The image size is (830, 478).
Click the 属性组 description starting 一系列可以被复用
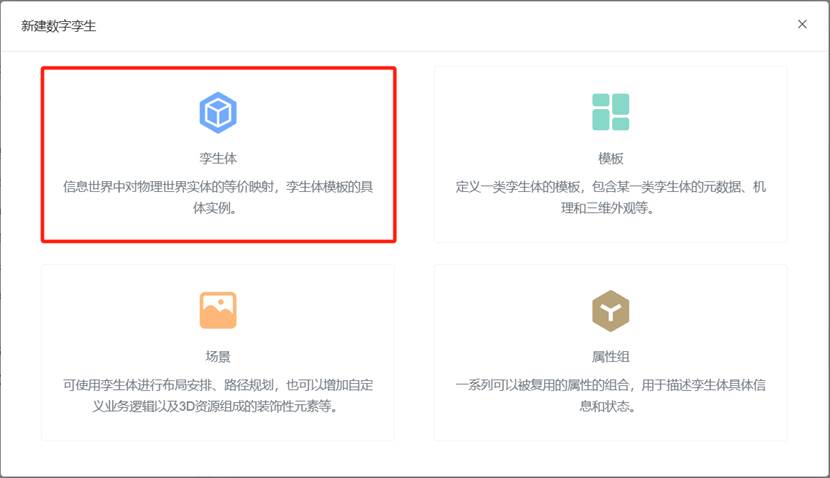610,395
